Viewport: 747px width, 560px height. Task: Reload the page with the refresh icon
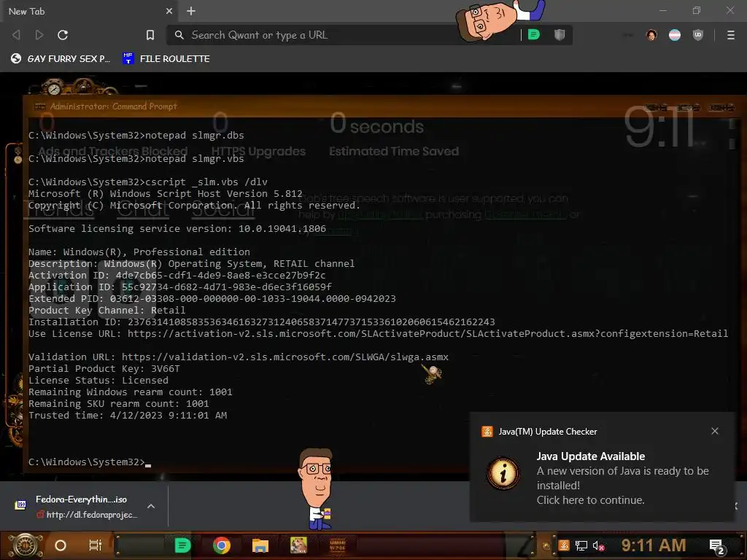(63, 35)
